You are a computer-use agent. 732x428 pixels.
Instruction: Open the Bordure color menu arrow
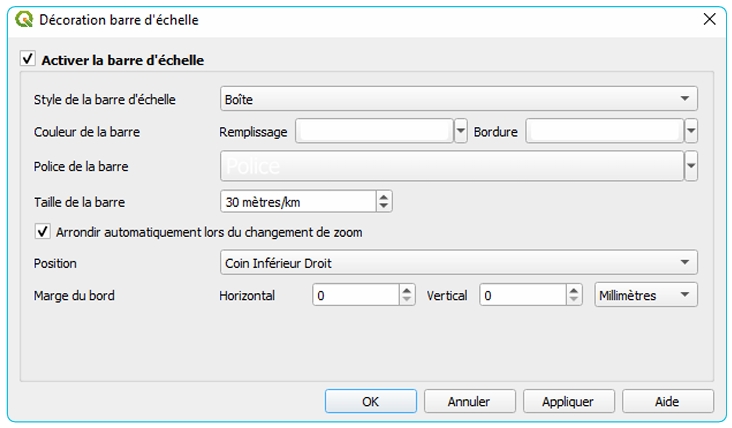click(x=691, y=131)
